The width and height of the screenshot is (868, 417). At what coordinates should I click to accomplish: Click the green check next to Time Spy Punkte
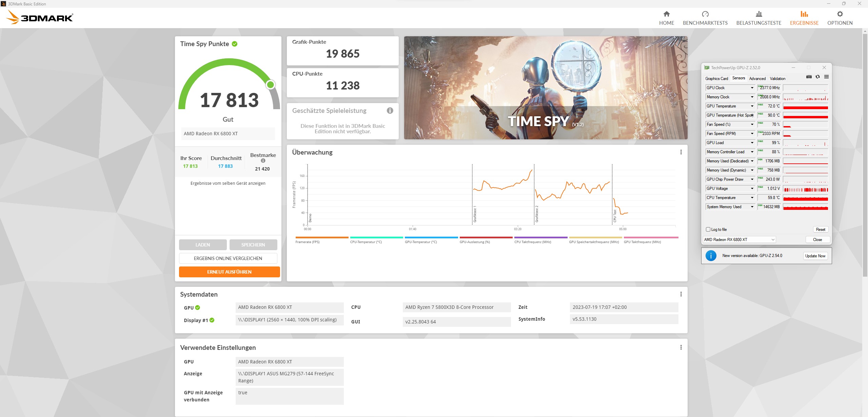click(x=235, y=44)
